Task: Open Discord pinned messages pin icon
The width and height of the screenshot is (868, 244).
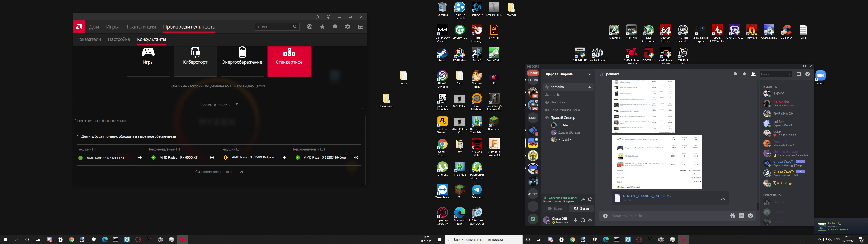Action: [x=744, y=74]
